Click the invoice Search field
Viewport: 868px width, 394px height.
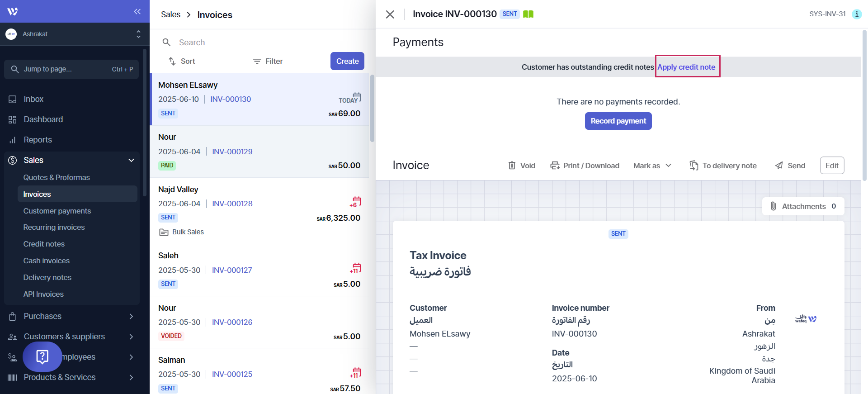pos(262,43)
